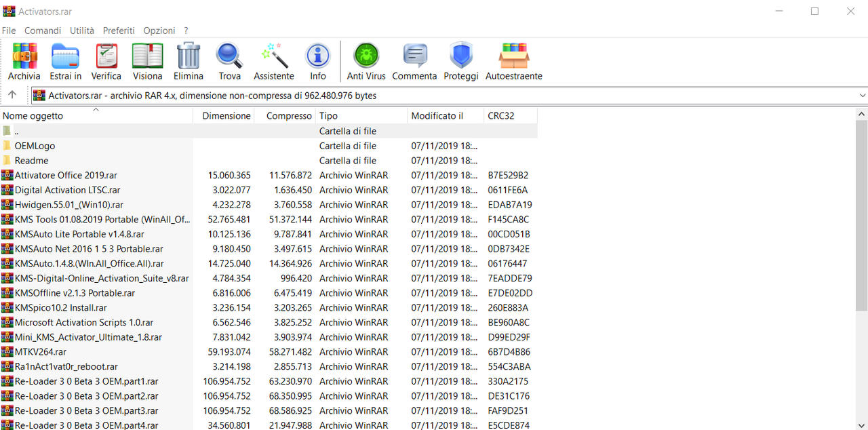The height and width of the screenshot is (430, 868).
Task: Click the MTKV264.rar archive icon
Action: [x=7, y=352]
